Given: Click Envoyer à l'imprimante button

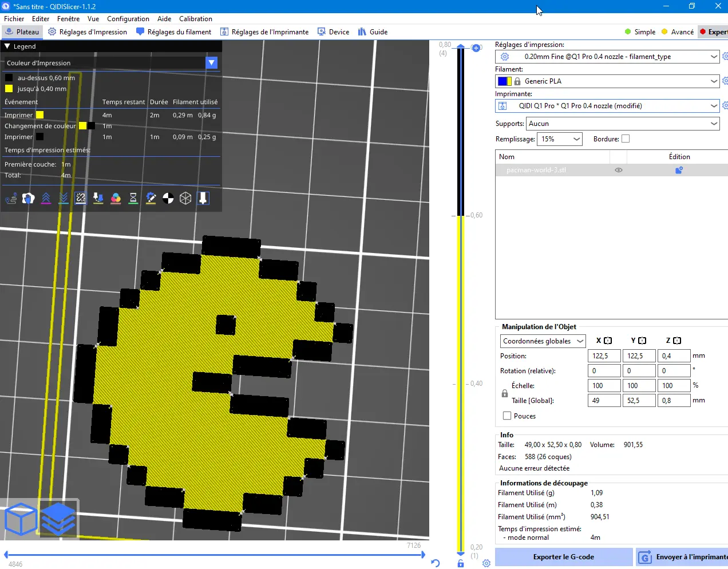Looking at the screenshot, I should tap(682, 557).
